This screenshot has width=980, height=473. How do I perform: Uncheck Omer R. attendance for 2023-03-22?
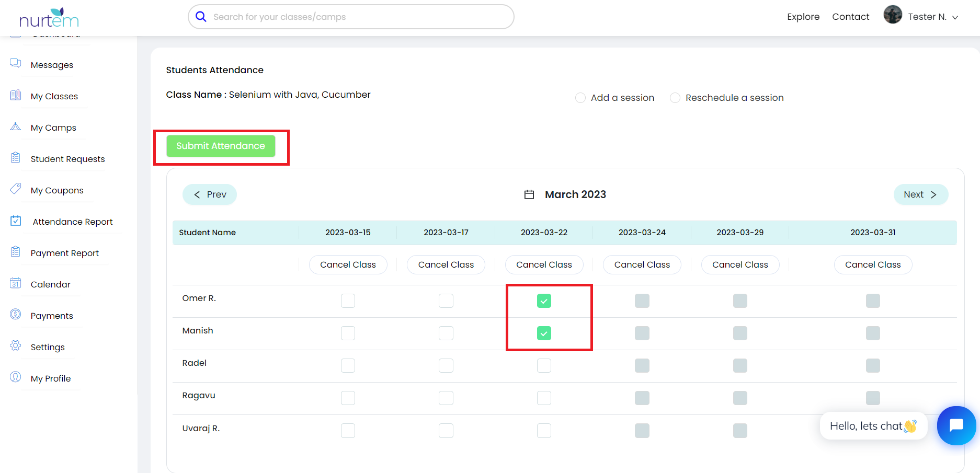point(544,301)
